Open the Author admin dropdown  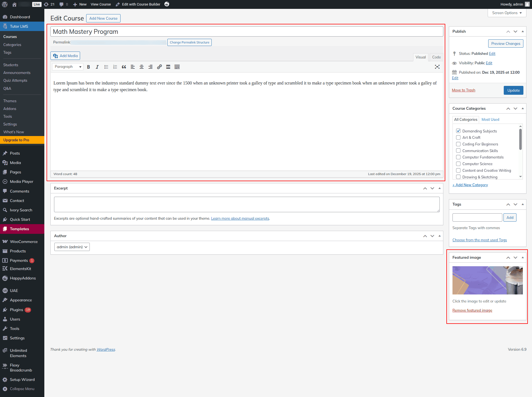pos(72,247)
